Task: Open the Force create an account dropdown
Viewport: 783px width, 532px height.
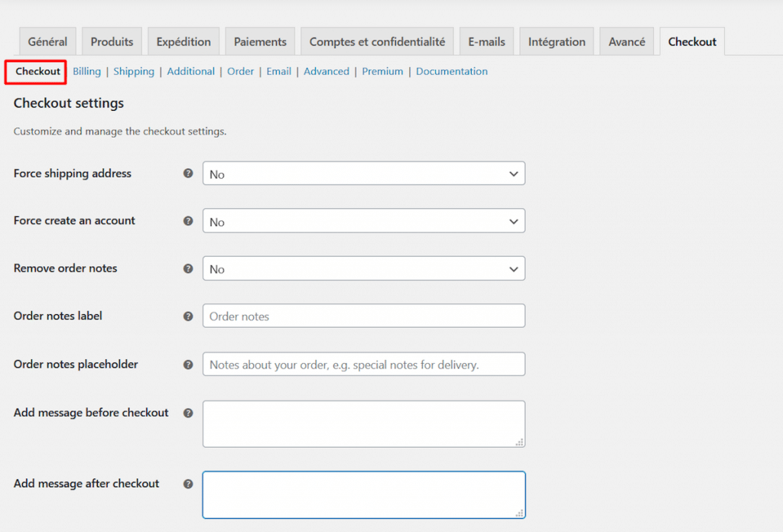Action: pyautogui.click(x=363, y=221)
